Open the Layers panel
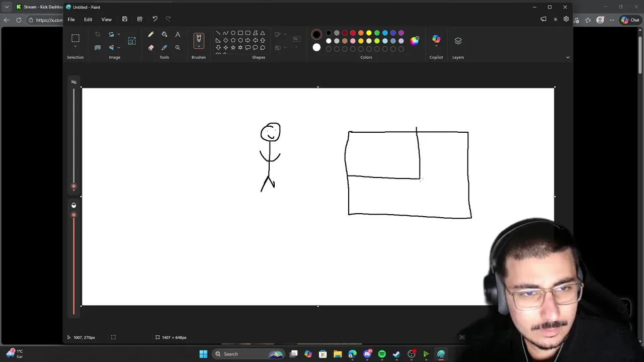 (458, 41)
